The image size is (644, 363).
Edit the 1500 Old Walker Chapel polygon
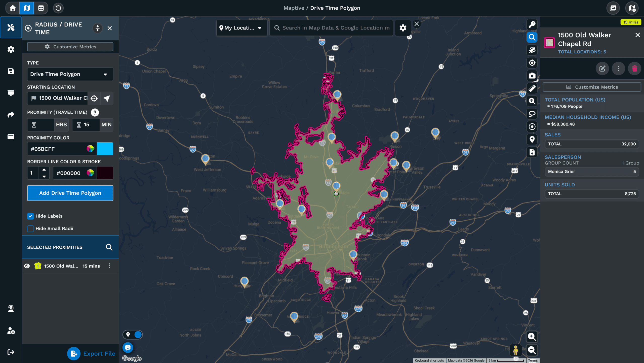tap(602, 69)
